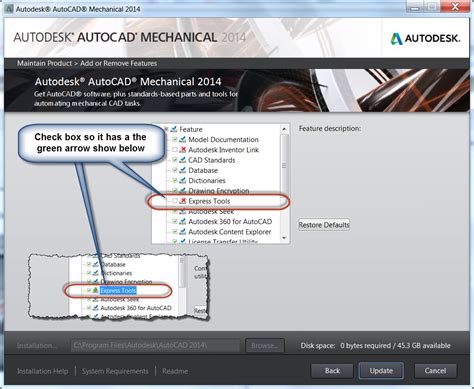
Task: Click the Maintain Product breadcrumb text
Action: click(44, 63)
